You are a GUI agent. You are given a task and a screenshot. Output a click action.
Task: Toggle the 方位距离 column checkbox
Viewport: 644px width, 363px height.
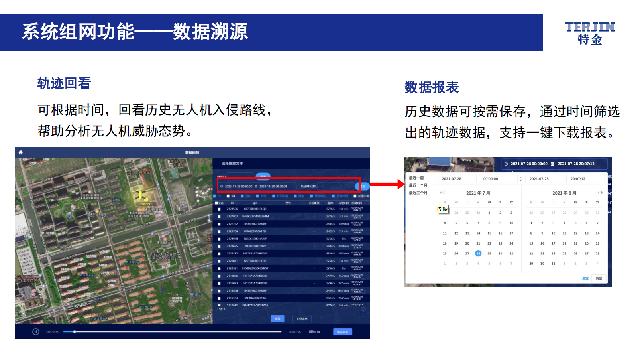pos(274,196)
